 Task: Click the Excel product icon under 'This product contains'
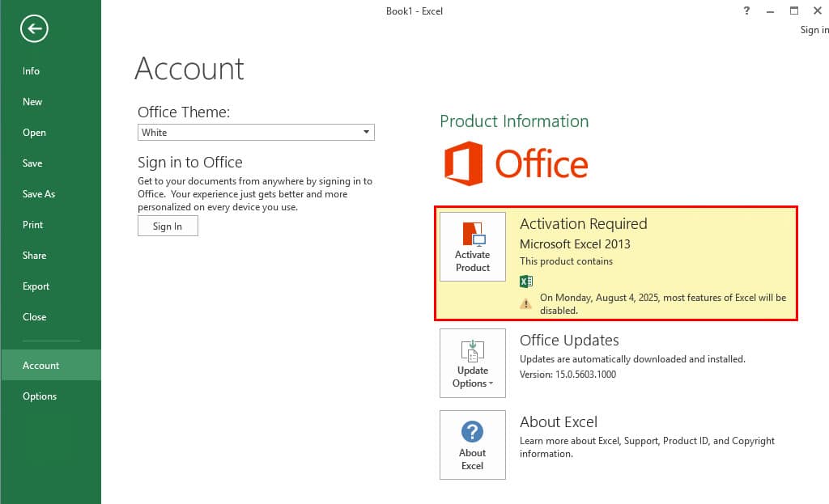coord(526,281)
